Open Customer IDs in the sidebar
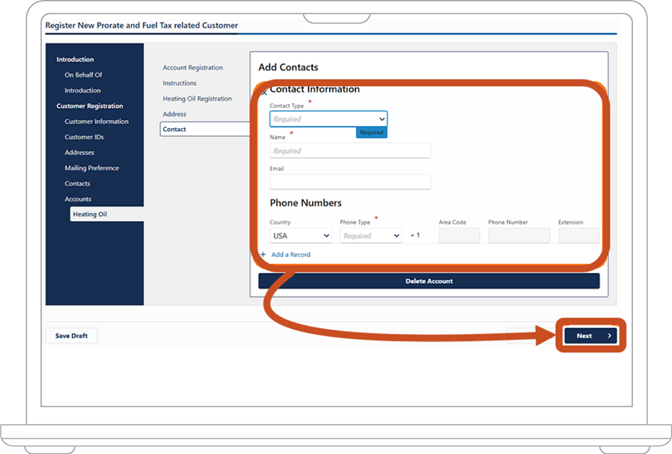 click(x=84, y=137)
